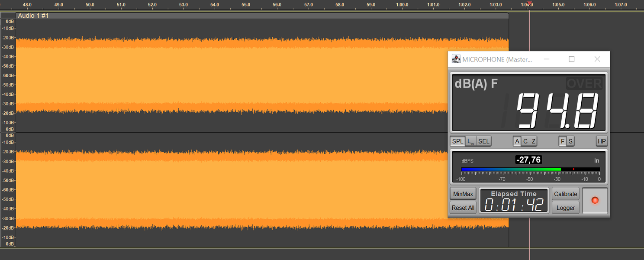
Task: Open the Calibrate dialog
Action: coord(566,194)
